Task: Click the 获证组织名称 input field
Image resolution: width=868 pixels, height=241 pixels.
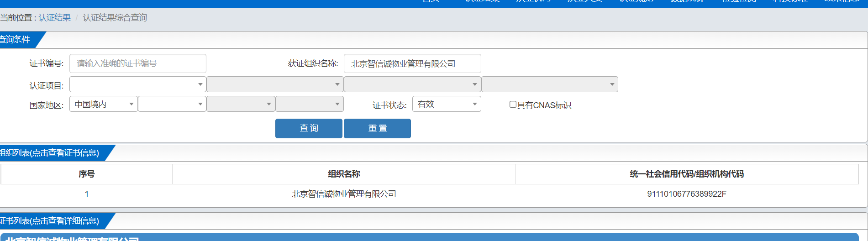Action: click(x=412, y=63)
